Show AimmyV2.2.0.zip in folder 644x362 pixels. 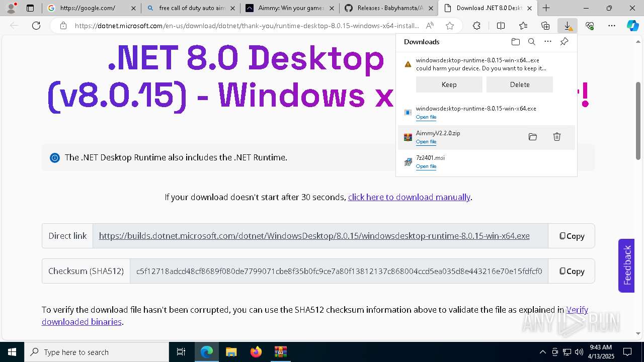click(x=533, y=137)
